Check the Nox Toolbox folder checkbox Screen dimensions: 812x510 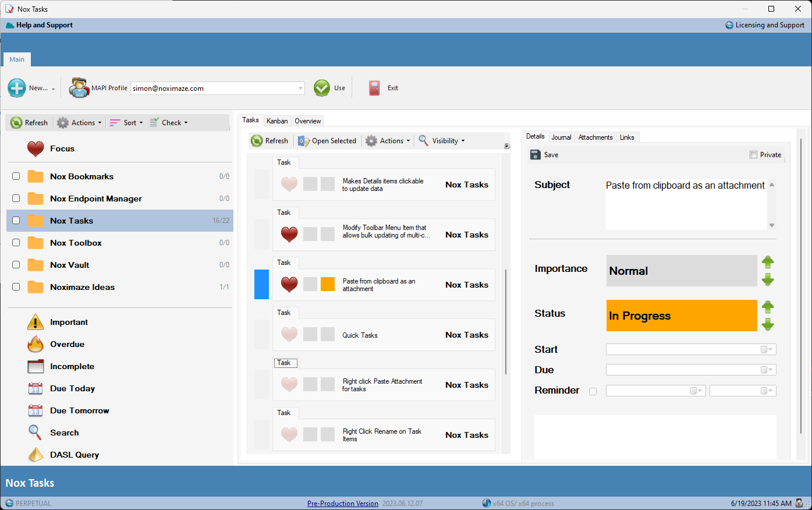click(x=16, y=243)
